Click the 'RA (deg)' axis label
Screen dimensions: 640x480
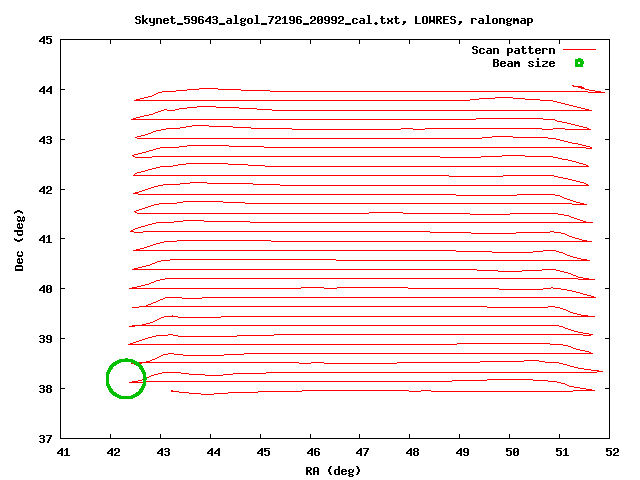333,471
